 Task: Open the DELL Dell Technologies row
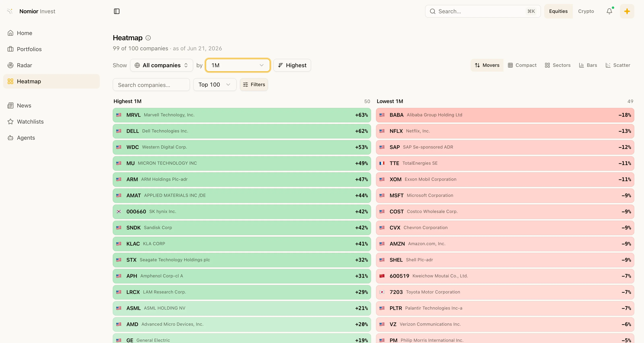click(x=242, y=131)
